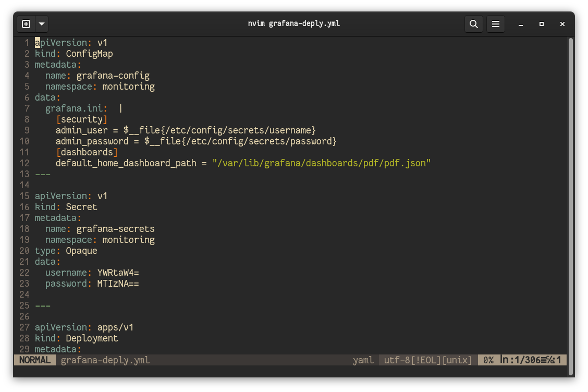Screen dimensions: 588x392
Task: Click the yaml filetype indicator
Action: pyautogui.click(x=363, y=360)
